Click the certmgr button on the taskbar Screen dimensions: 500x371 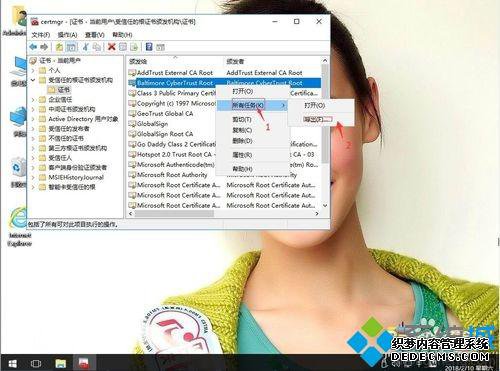pyautogui.click(x=84, y=363)
